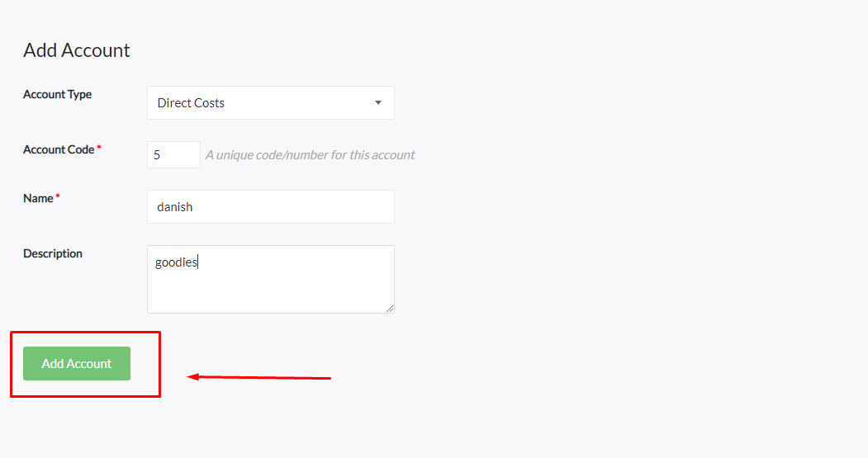Click the number 5 in Account Code
868x458 pixels.
coord(157,154)
